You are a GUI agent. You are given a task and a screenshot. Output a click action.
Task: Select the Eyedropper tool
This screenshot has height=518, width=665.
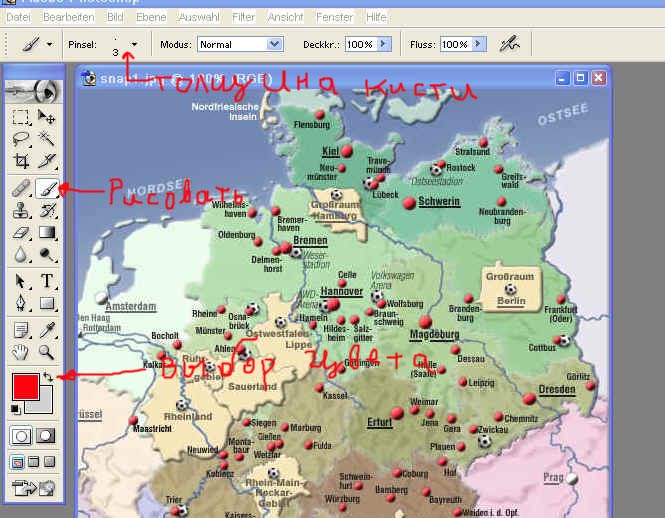[x=46, y=330]
